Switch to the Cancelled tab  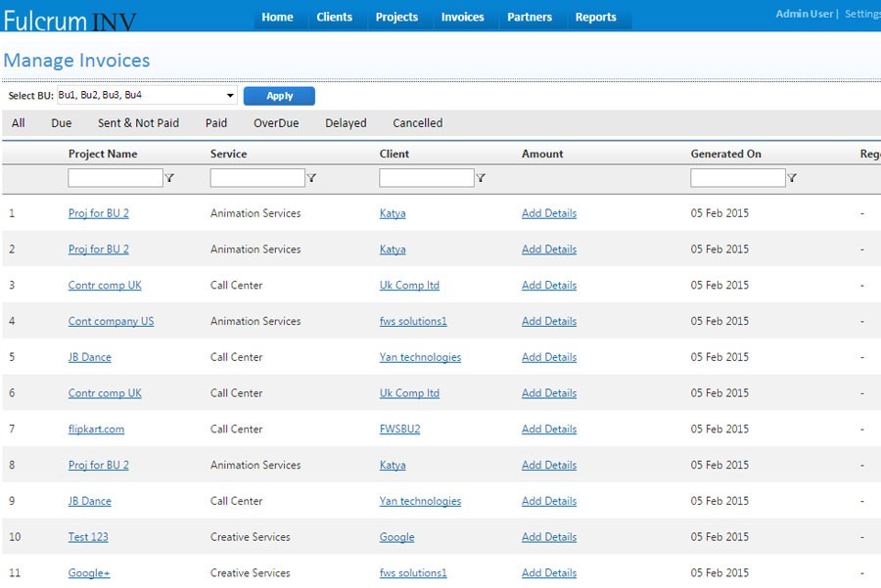417,122
